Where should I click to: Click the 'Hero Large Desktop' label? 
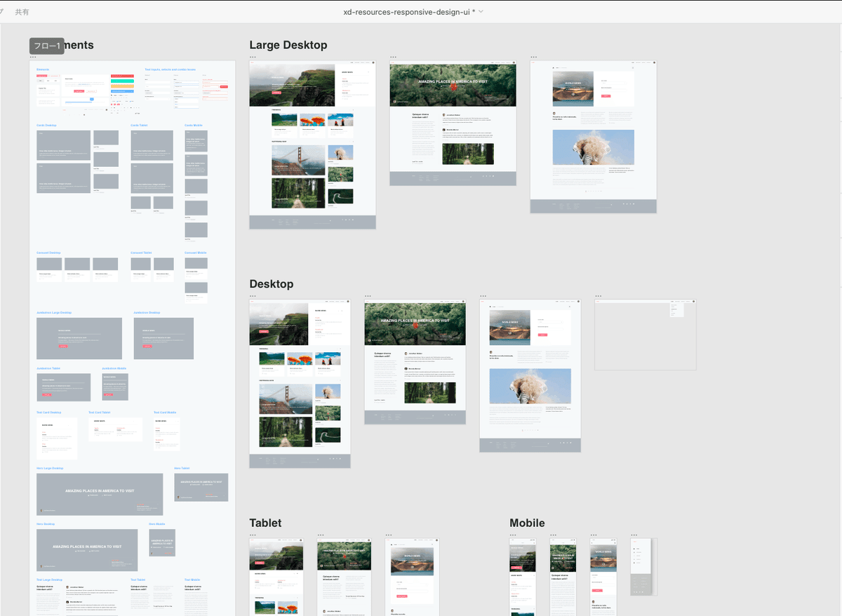click(50, 468)
